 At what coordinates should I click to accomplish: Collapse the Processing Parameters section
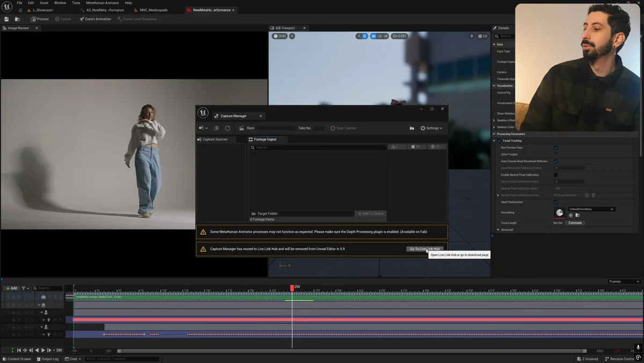[x=494, y=134]
